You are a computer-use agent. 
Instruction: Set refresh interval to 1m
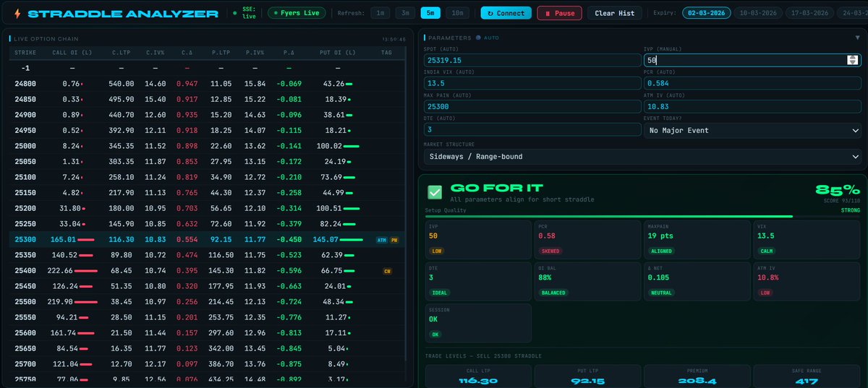coord(380,13)
